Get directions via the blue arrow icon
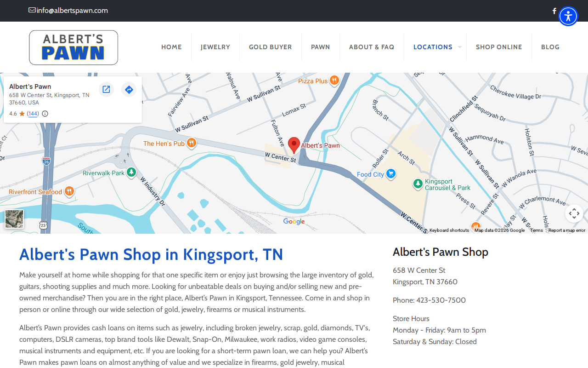This screenshot has height=368, width=588. pyautogui.click(x=129, y=89)
